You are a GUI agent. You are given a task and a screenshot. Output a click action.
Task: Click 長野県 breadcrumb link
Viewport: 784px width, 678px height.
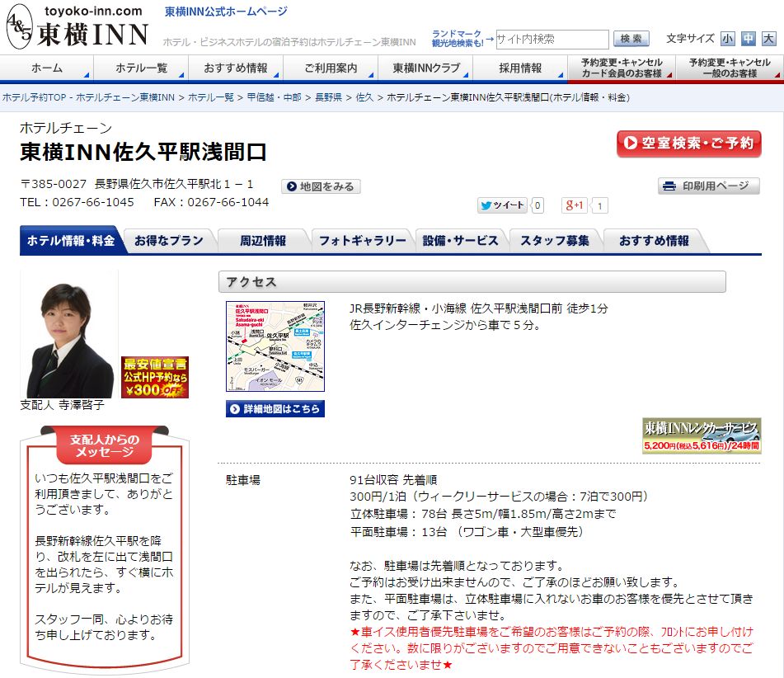[328, 97]
